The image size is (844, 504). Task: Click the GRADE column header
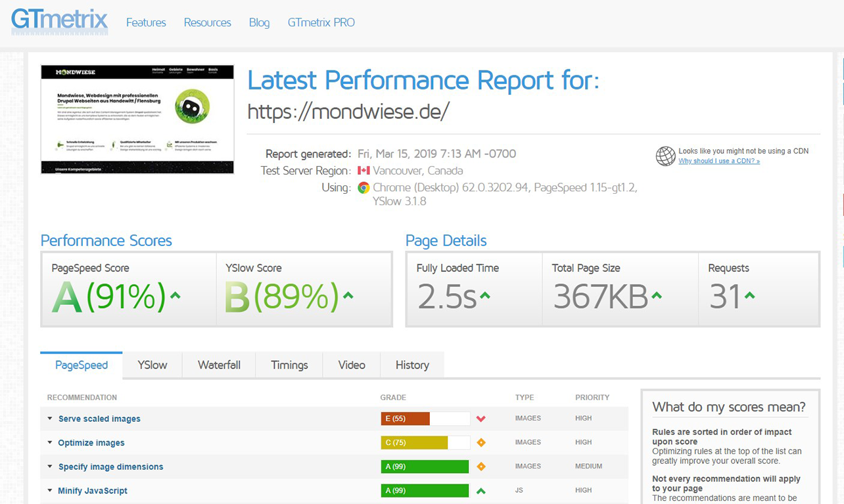pos(393,398)
